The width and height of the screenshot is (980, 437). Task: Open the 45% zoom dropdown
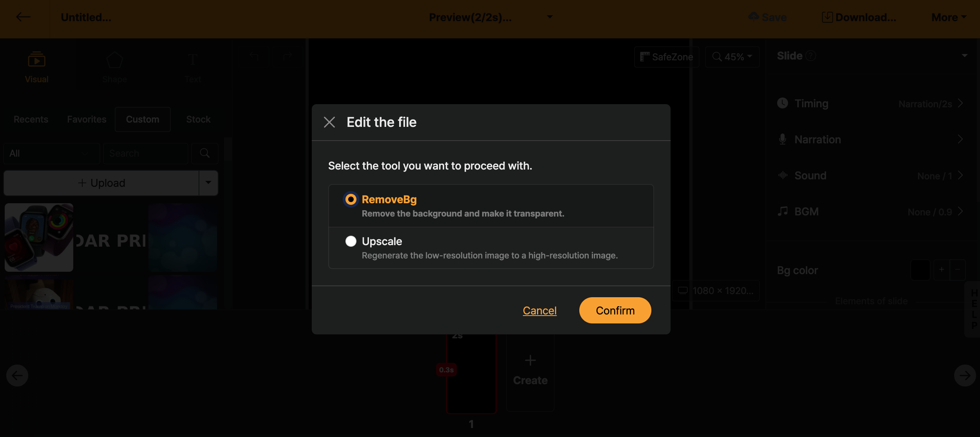click(x=732, y=57)
